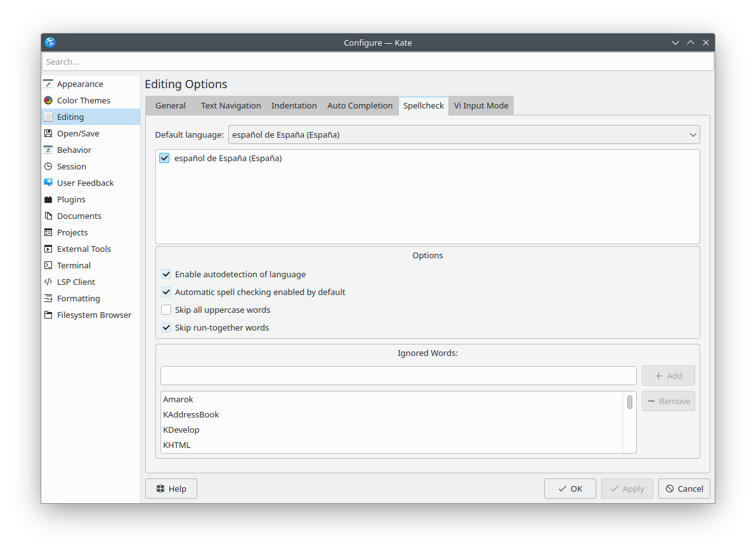
Task: Enable Skip all uppercase words
Action: (x=166, y=310)
